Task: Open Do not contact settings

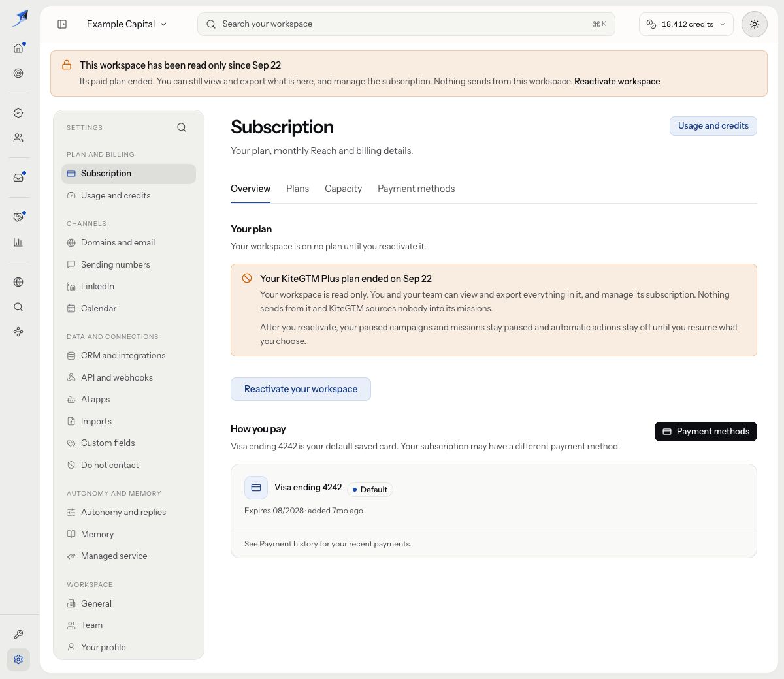Action: coord(129,466)
